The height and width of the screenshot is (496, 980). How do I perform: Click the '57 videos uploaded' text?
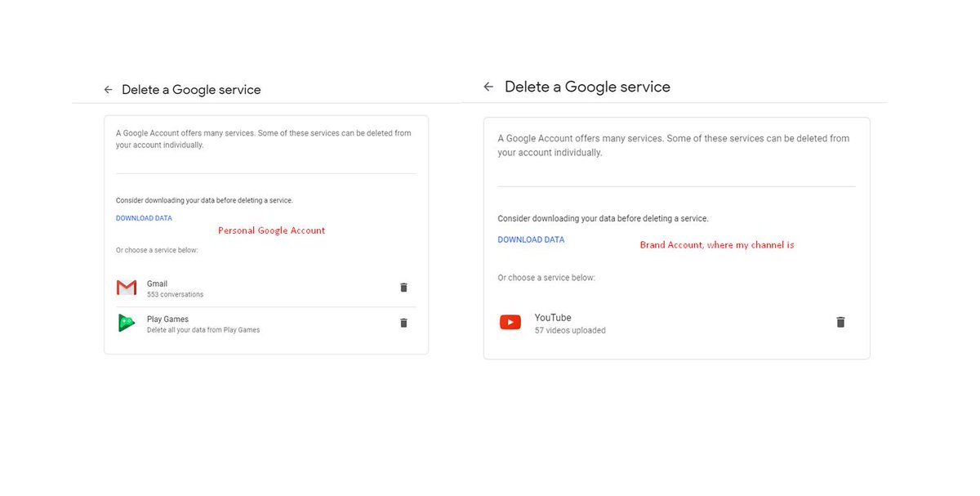pos(570,330)
